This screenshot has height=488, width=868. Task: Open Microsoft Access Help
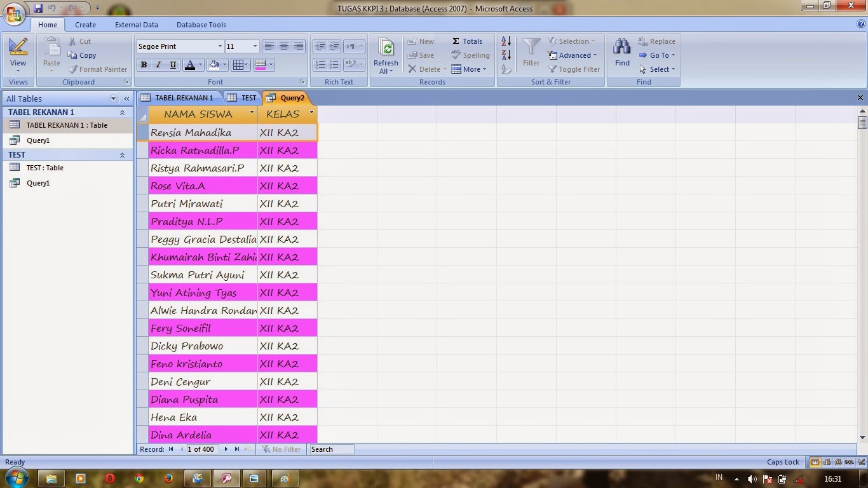(861, 24)
